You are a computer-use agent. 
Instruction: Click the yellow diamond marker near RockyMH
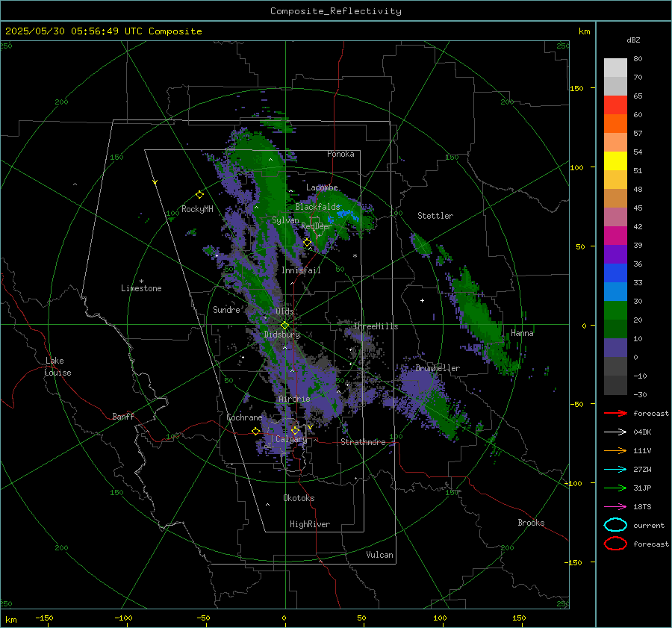[x=199, y=195]
